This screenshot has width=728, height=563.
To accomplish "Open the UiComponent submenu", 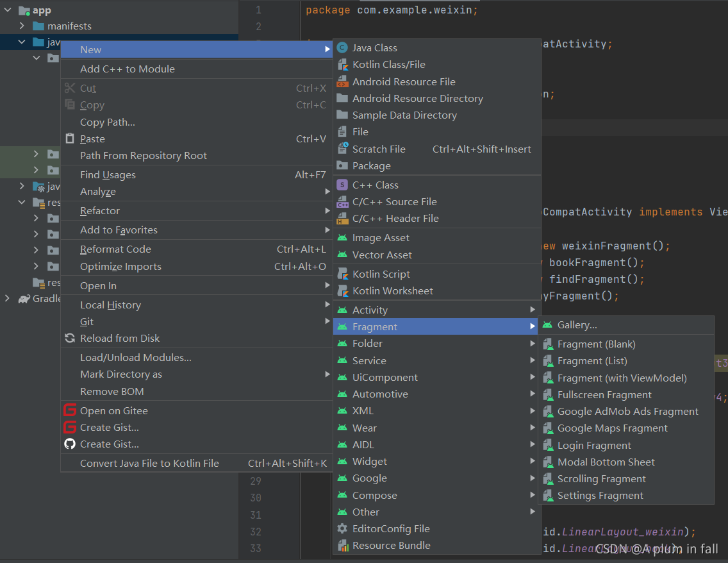I will click(x=436, y=377).
